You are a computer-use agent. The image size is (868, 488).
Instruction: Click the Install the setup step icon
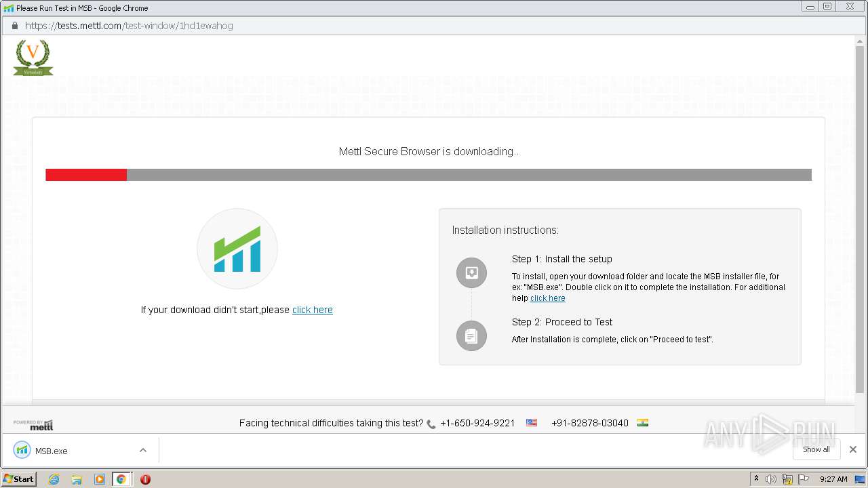471,273
